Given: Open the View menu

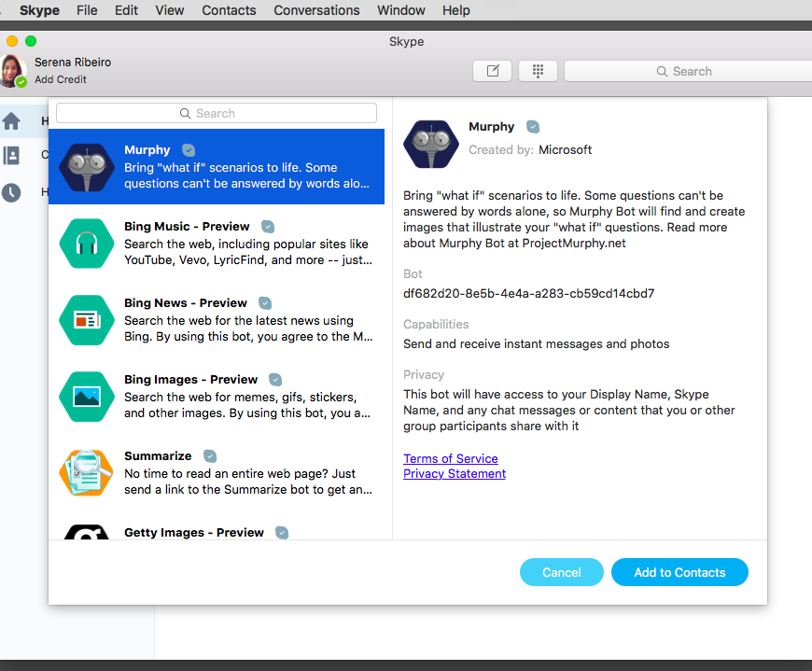Looking at the screenshot, I should tap(170, 10).
